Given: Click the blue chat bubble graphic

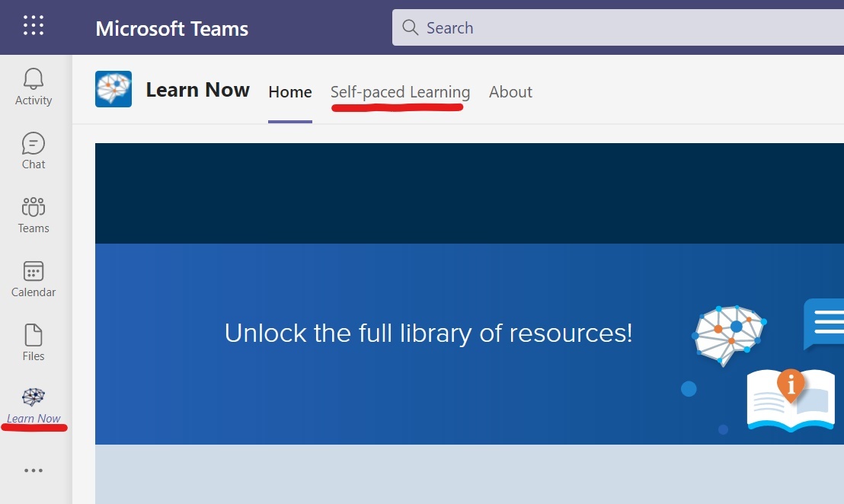Looking at the screenshot, I should (824, 322).
